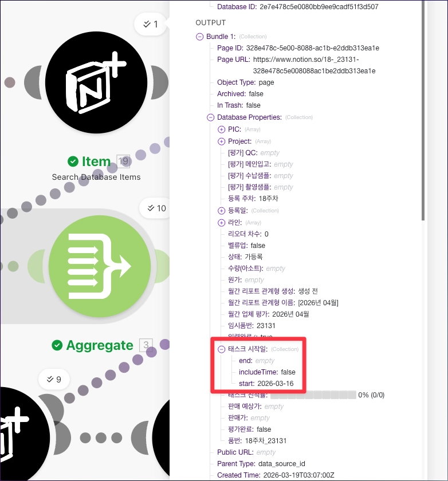Click the [평가] 메인입고 row
The image size is (448, 481).
pos(261,164)
